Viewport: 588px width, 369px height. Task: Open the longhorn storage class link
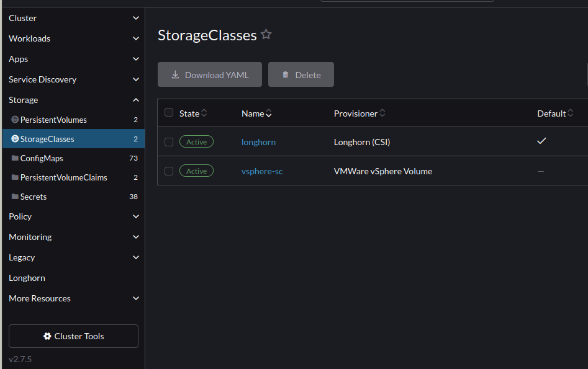coord(258,141)
